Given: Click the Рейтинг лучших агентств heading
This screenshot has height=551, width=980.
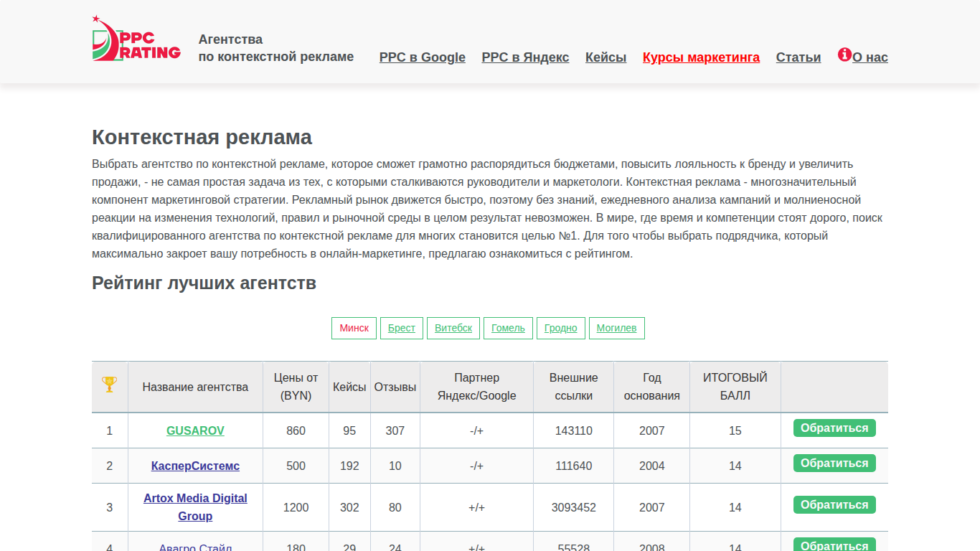Looking at the screenshot, I should pos(204,283).
